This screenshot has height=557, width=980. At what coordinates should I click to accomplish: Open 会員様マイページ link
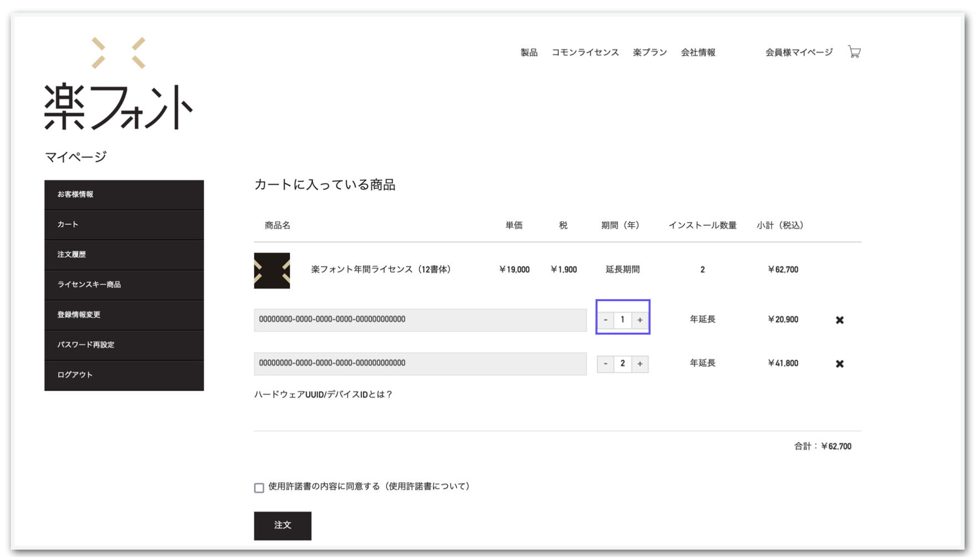tap(799, 53)
